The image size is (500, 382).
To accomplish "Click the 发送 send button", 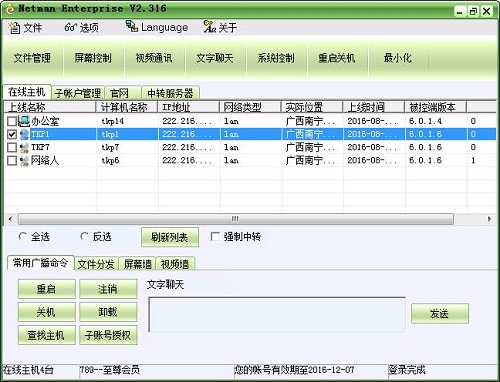I will (440, 313).
